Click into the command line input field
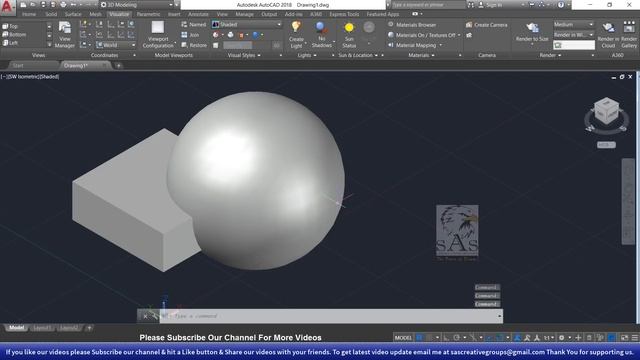The height and width of the screenshot is (360, 640). click(x=331, y=316)
